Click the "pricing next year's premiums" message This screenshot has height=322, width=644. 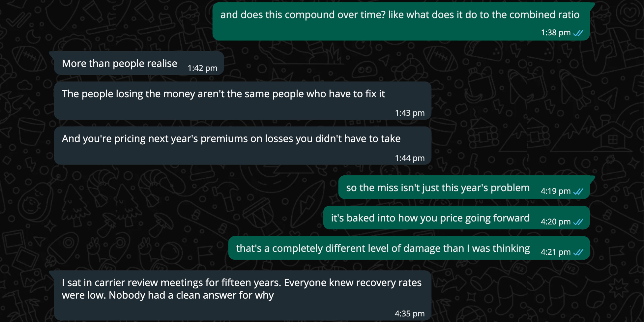coord(231,139)
